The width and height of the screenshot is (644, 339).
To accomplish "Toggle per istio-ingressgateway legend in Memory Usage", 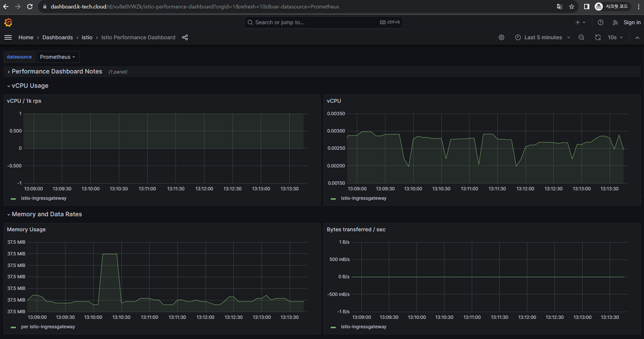I will [48, 326].
